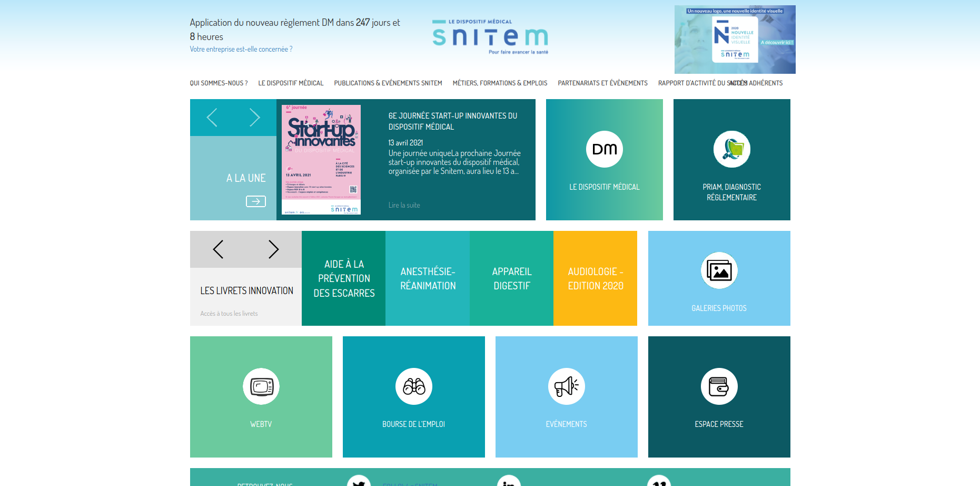The width and height of the screenshot is (980, 486).
Task: Open the PRIAM diagnostic réglementaire icon
Action: (731, 149)
